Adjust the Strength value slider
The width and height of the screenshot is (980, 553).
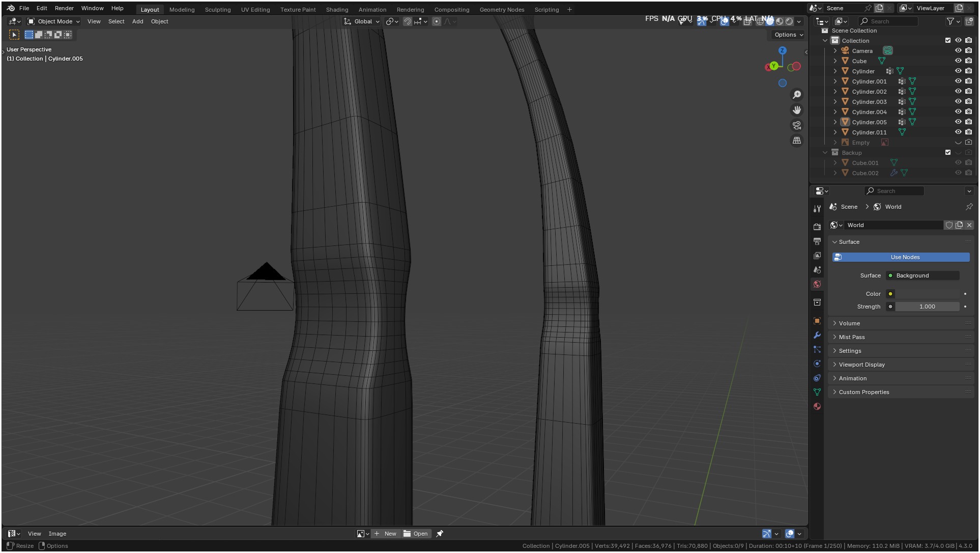pyautogui.click(x=927, y=307)
